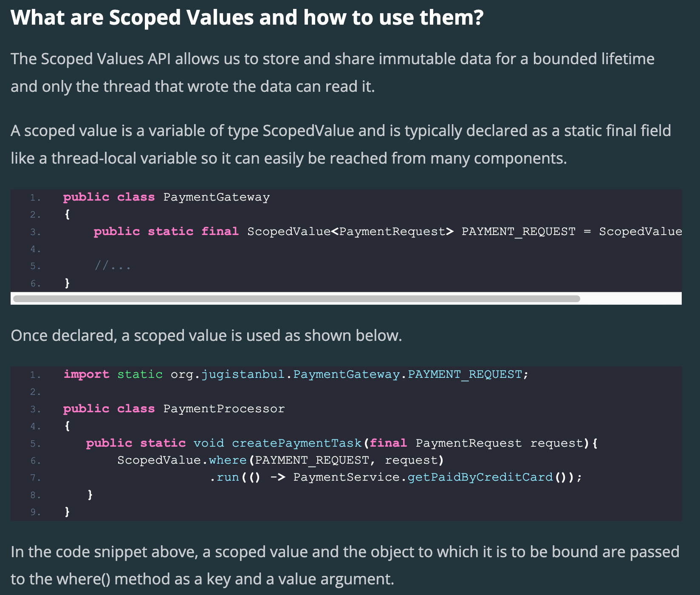Click 'jugistanbul' in the import statement
The width and height of the screenshot is (700, 595).
(x=243, y=374)
